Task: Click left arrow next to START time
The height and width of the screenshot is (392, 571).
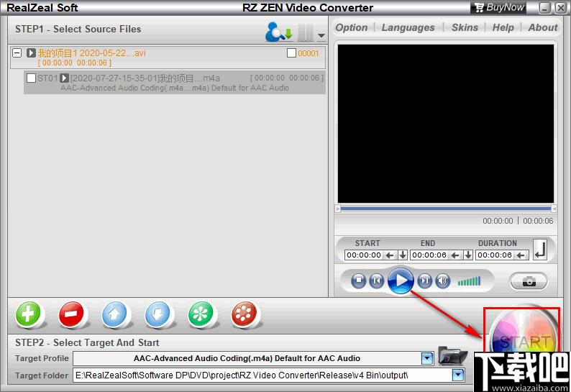Action: point(390,255)
